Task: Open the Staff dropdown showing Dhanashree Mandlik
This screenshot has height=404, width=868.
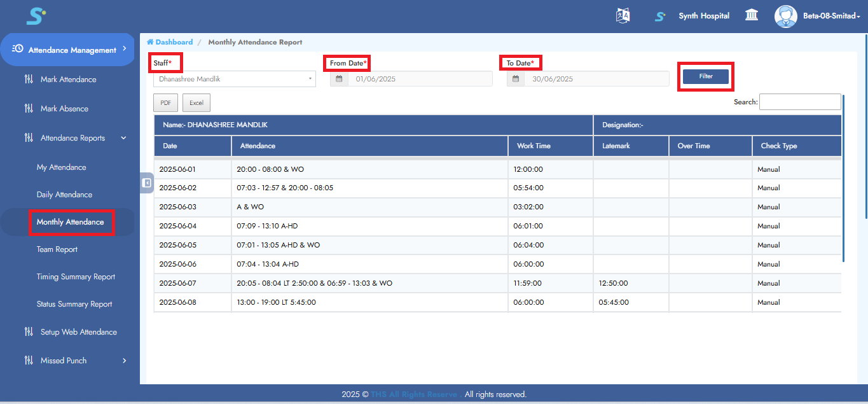Action: [234, 79]
